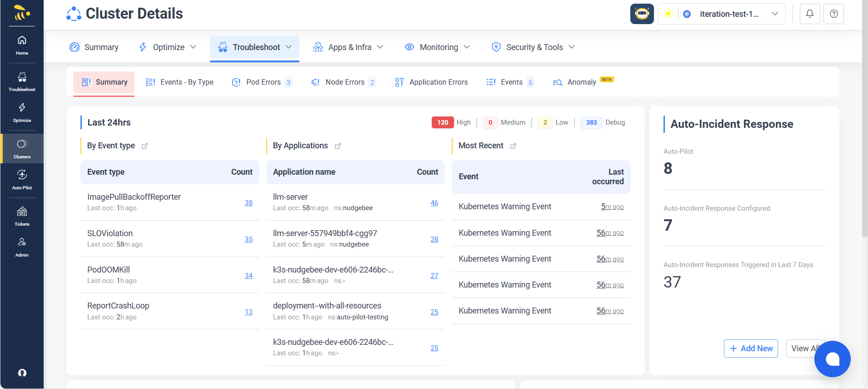Click the help question mark icon

pyautogui.click(x=833, y=14)
